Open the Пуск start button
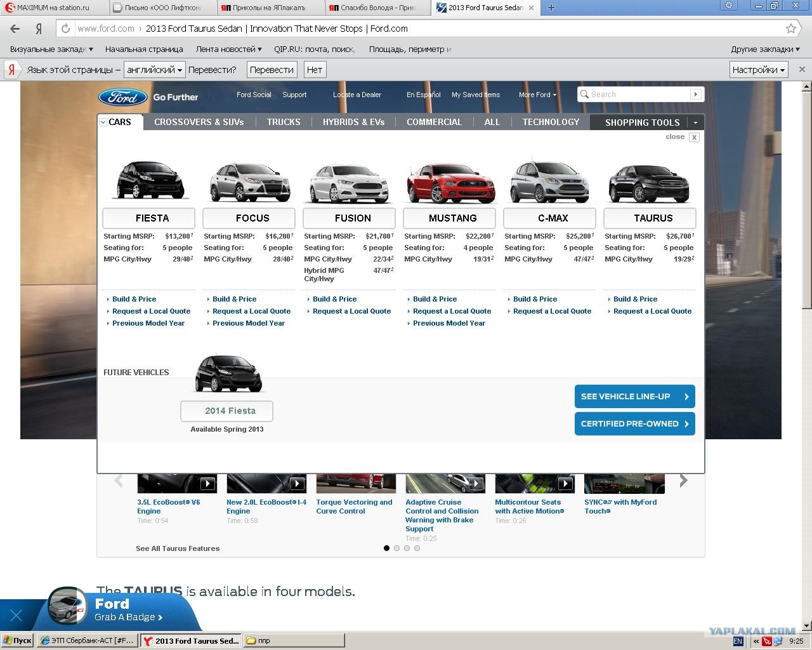 pos(17,640)
